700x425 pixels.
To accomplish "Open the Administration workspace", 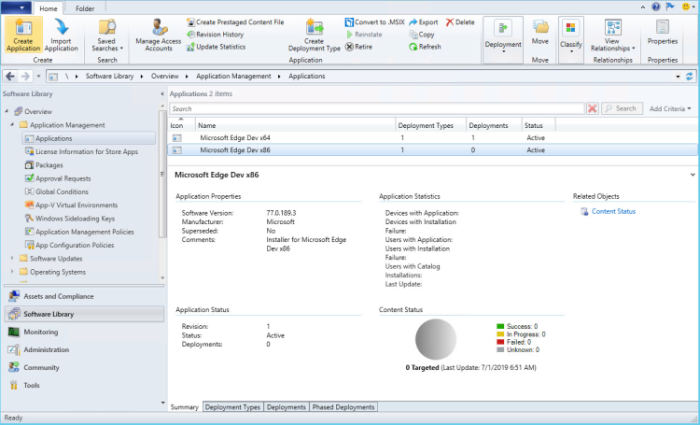I will [x=84, y=350].
